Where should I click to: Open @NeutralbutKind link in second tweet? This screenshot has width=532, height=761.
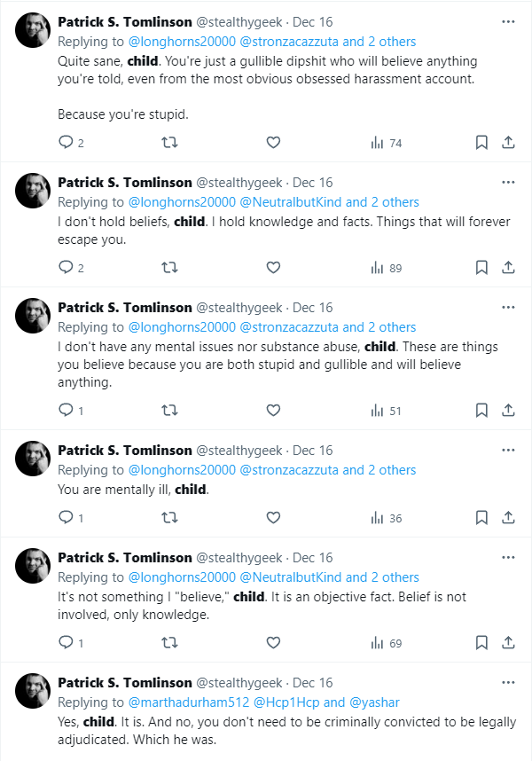point(291,202)
